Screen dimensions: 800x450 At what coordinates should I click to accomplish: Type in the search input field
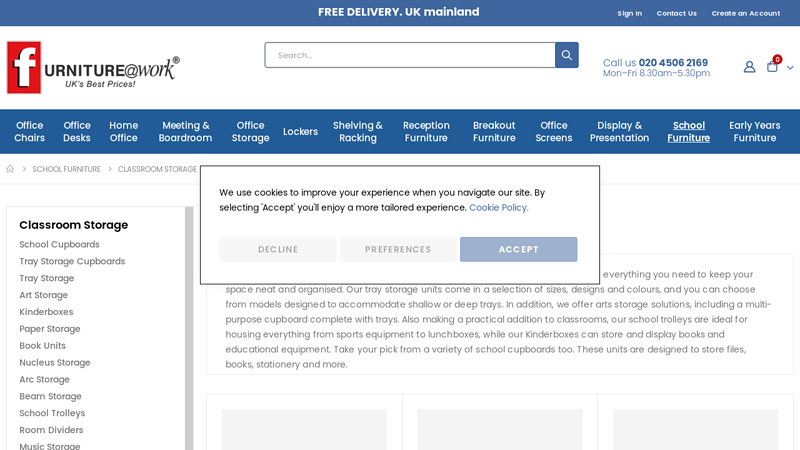(410, 55)
